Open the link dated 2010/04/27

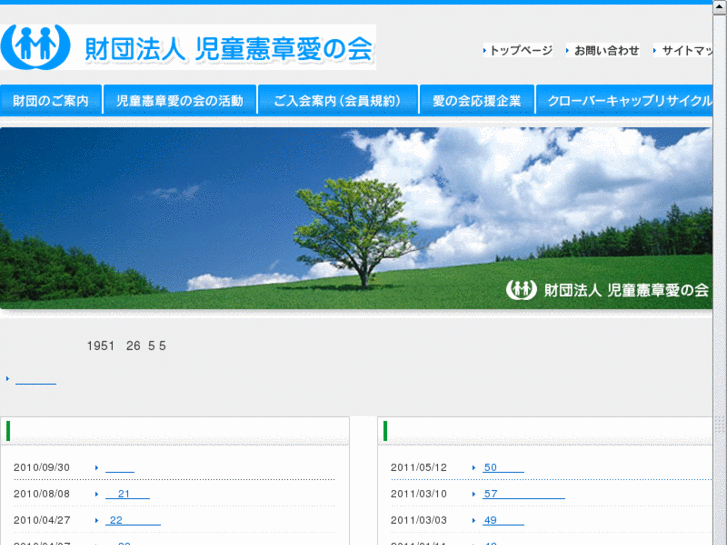coord(133,519)
